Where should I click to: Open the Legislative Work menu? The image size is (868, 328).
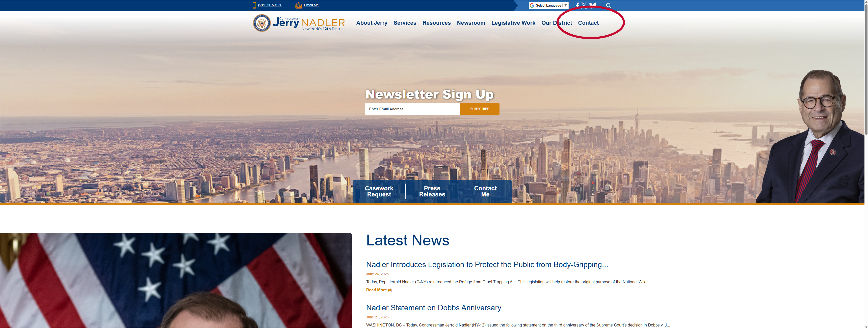(x=513, y=23)
